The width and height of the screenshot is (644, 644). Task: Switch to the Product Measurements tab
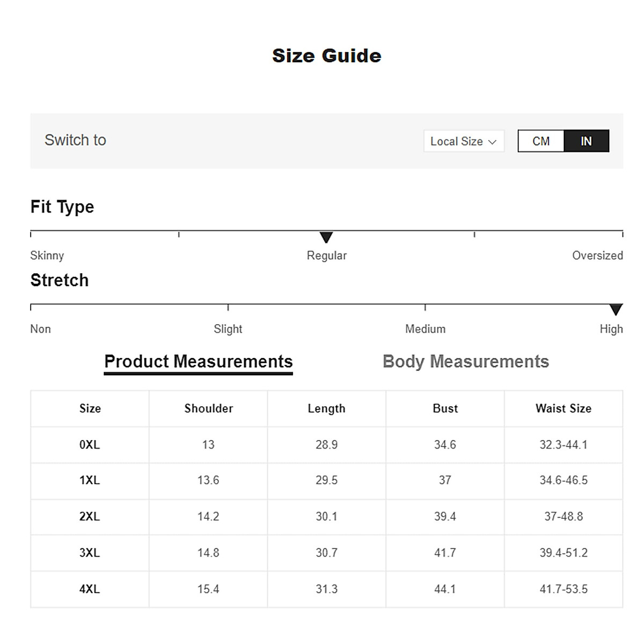click(199, 362)
